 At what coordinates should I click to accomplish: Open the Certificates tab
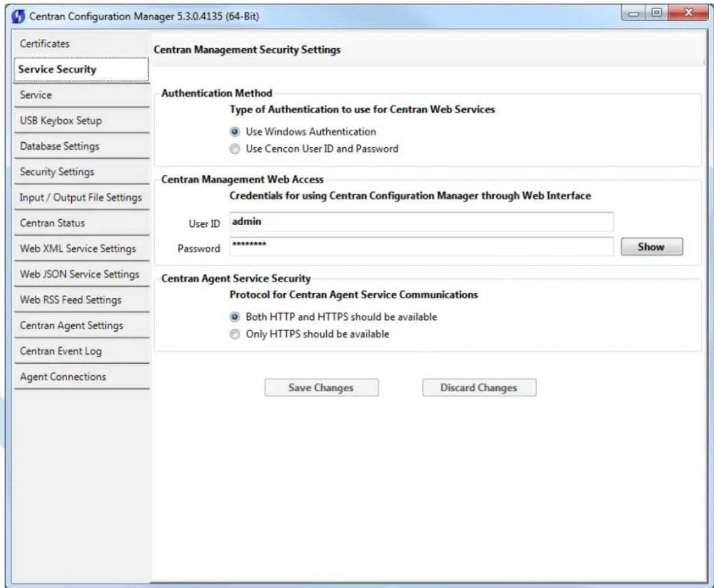click(81, 44)
